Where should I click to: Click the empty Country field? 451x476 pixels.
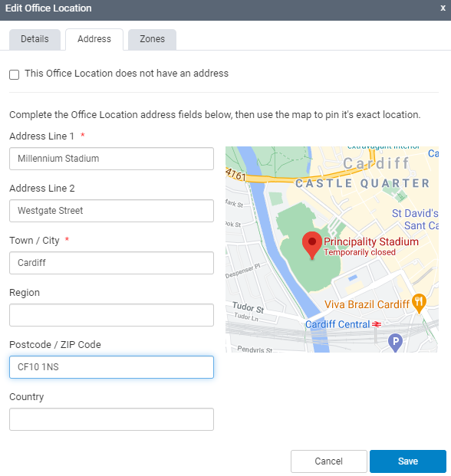coord(111,419)
